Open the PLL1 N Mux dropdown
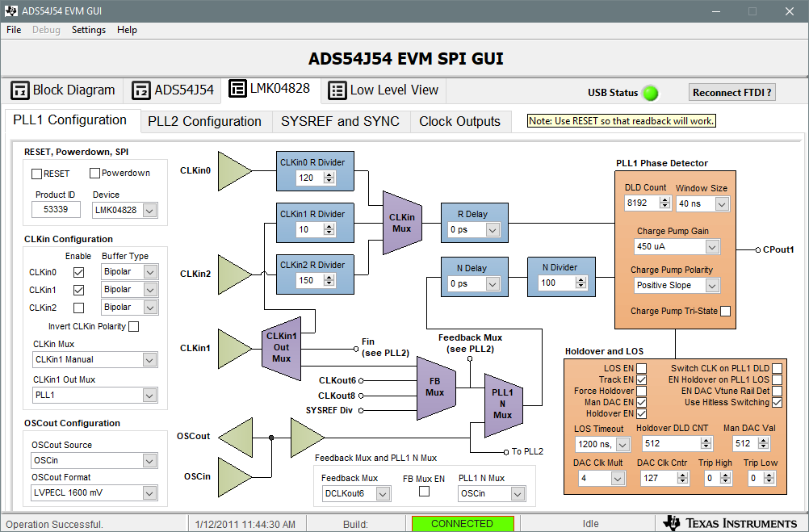 click(x=518, y=494)
